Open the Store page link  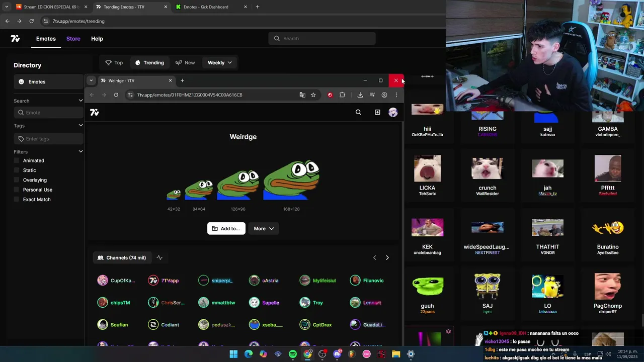(x=73, y=39)
